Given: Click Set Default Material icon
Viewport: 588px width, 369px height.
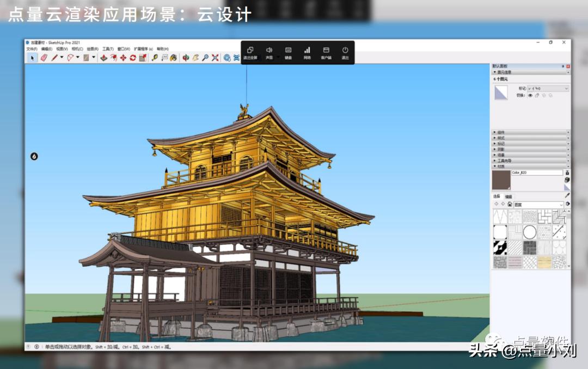Looking at the screenshot, I should click(567, 187).
